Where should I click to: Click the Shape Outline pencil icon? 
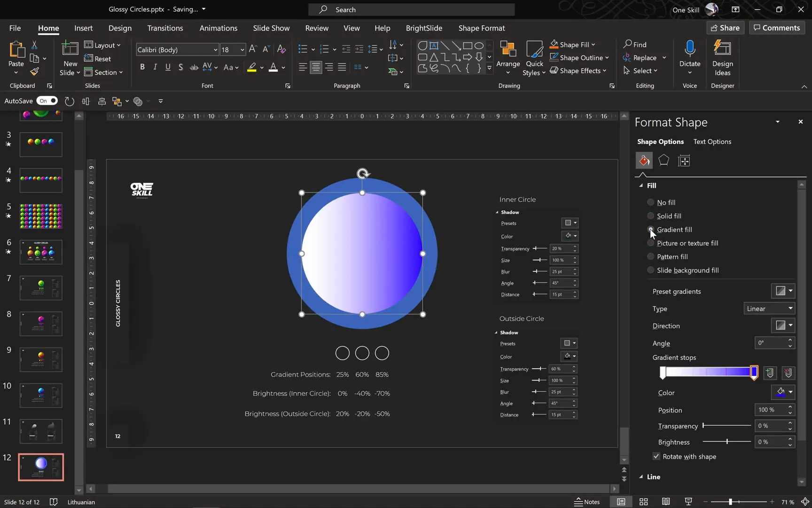point(555,57)
